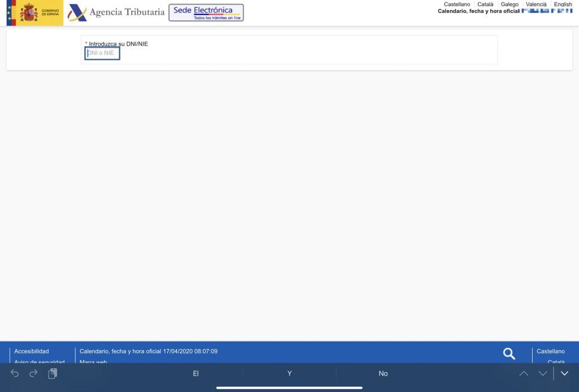
Task: Open the Accesibilidad footer link
Action: click(x=32, y=351)
